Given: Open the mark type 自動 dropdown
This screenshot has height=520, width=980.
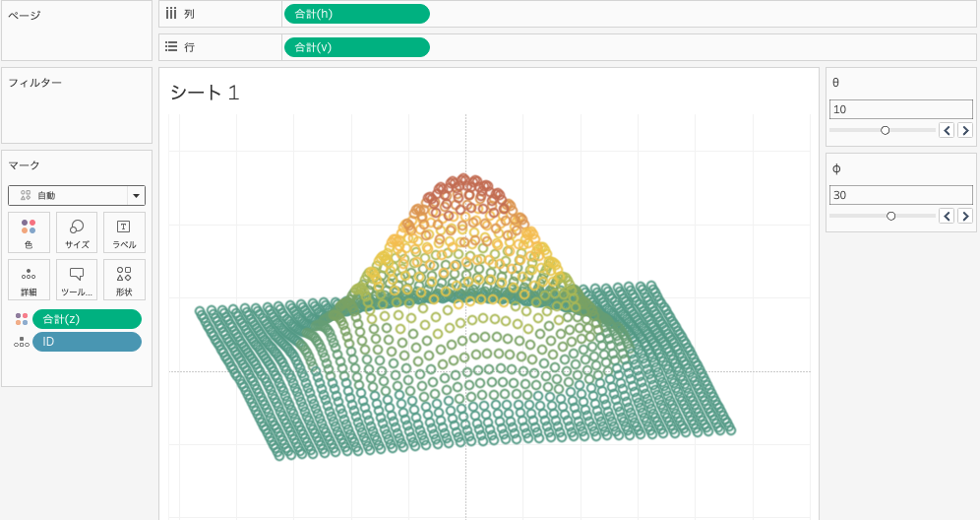Looking at the screenshot, I should (77, 195).
